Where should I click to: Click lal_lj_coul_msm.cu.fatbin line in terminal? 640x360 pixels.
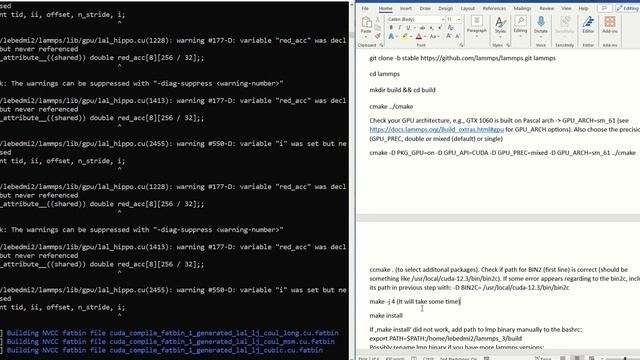click(171, 341)
